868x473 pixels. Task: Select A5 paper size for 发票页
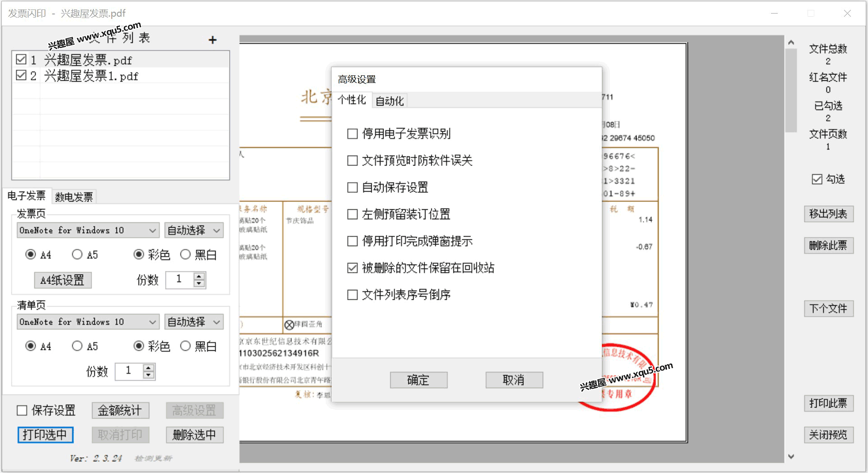click(x=77, y=255)
